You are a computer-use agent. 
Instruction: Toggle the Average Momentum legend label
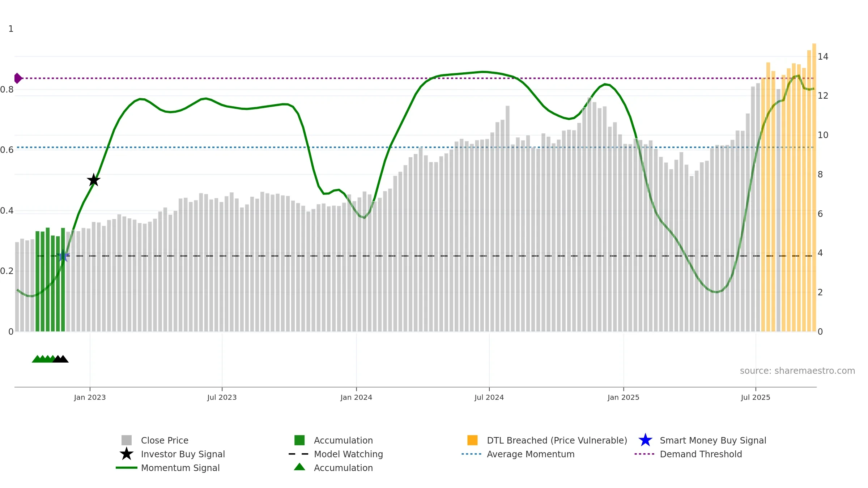tap(531, 454)
